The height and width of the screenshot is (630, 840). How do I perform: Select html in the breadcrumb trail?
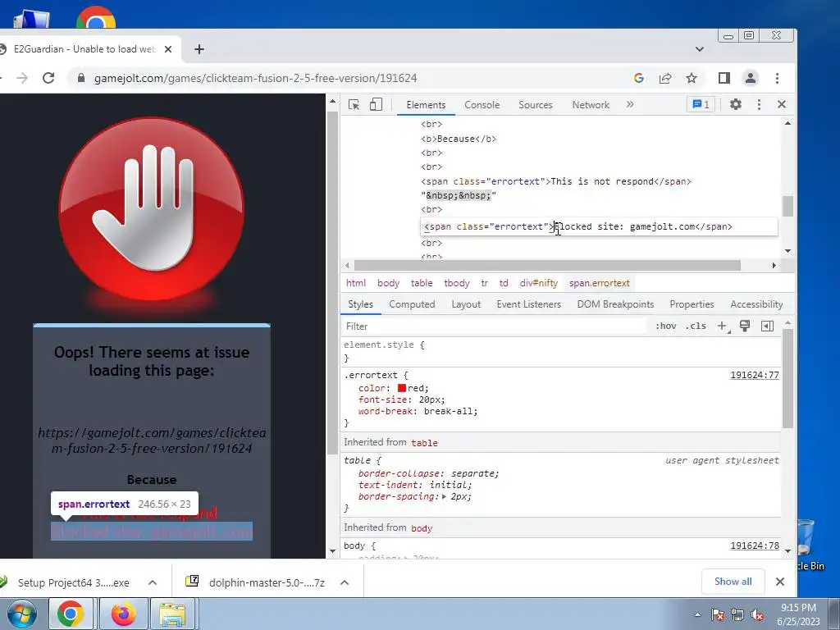(x=356, y=283)
